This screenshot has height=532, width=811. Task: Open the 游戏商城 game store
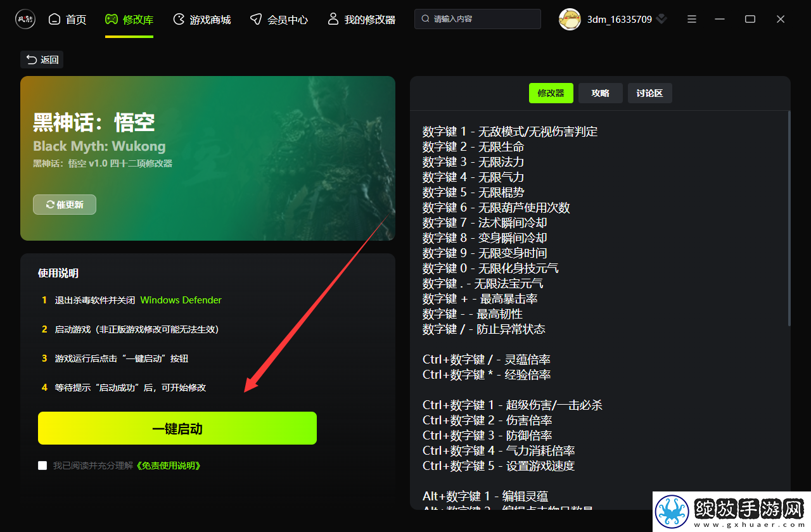[x=201, y=20]
